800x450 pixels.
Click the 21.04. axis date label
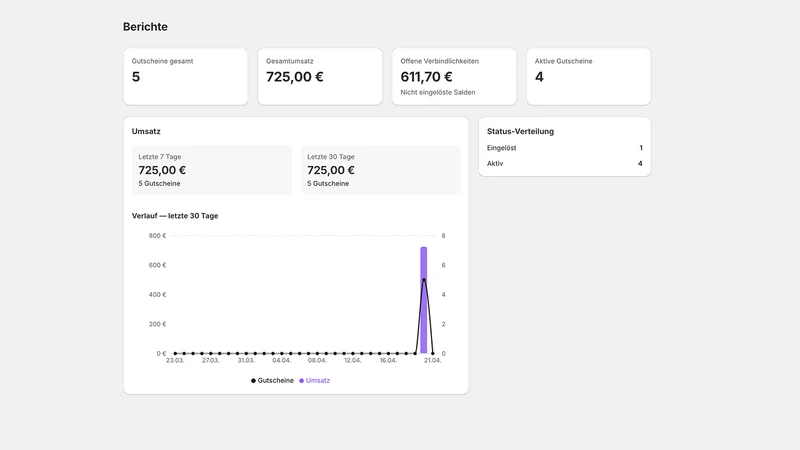point(433,360)
